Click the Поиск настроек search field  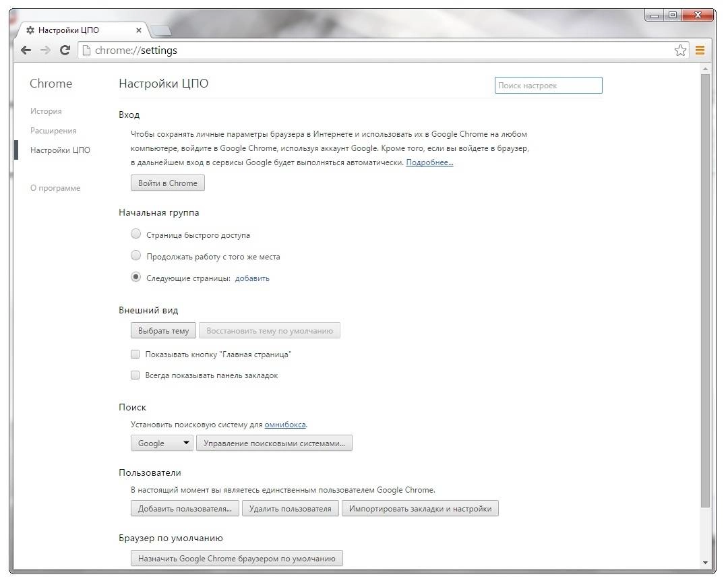coord(548,86)
